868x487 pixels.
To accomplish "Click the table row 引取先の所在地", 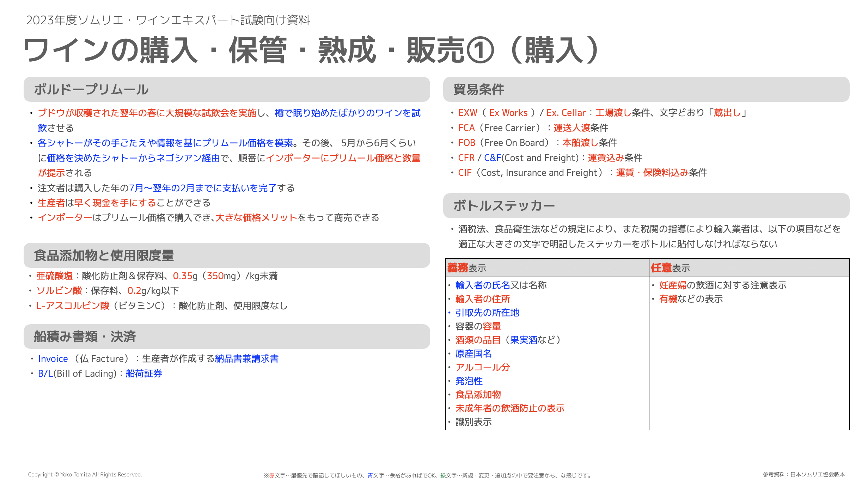I will click(487, 313).
